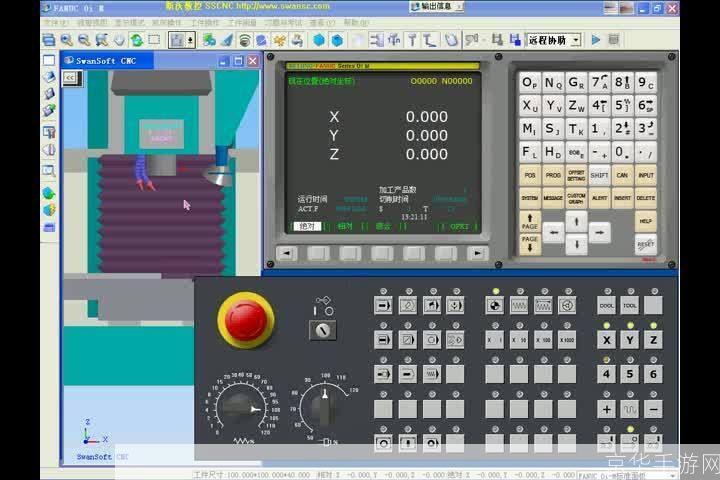This screenshot has width=720, height=480.
Task: Open the view button dropdown arrow
Action: (190, 40)
